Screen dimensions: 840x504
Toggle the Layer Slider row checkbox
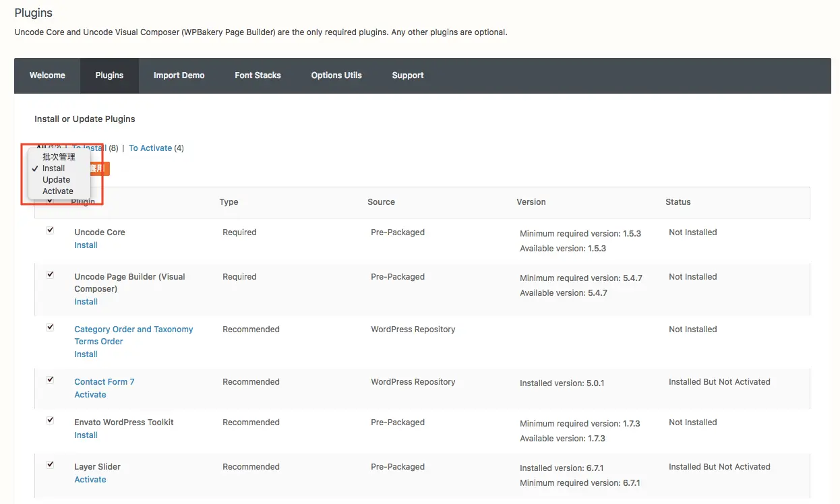coord(50,465)
